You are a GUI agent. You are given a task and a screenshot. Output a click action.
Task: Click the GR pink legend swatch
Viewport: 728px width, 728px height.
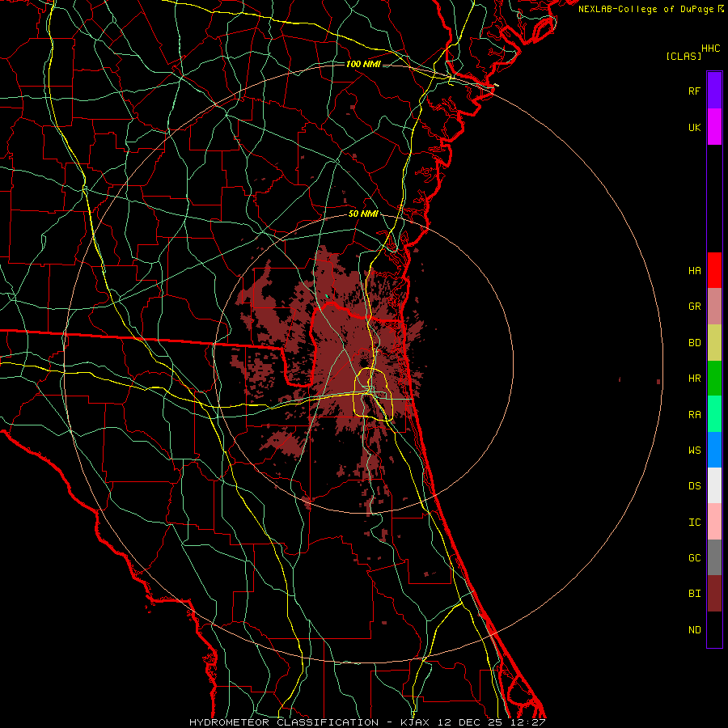click(714, 306)
